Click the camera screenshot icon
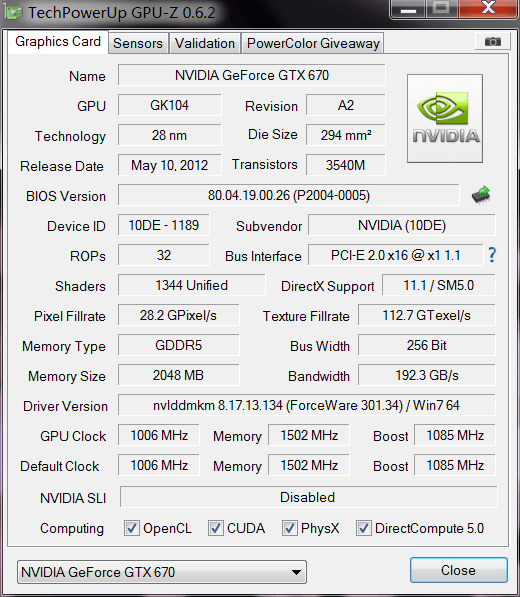Viewport: 520px width, 597px height. tap(493, 41)
